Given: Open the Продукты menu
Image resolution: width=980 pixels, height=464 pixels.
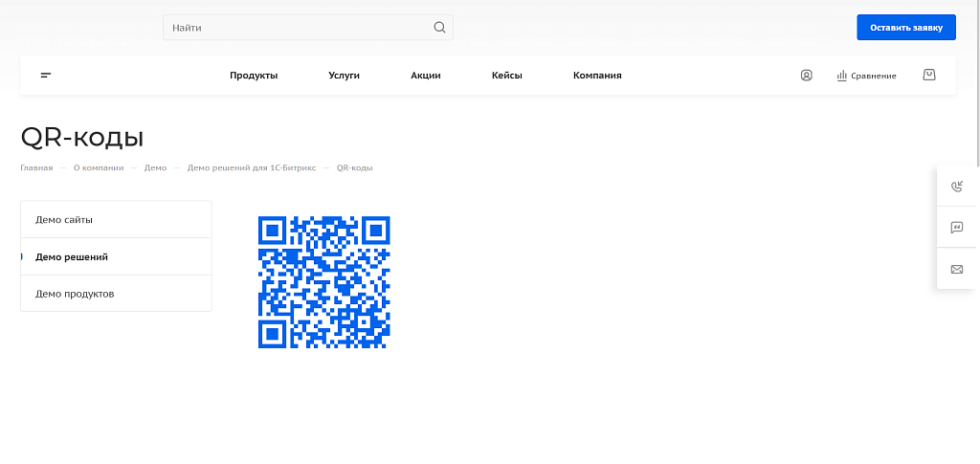Looking at the screenshot, I should (x=254, y=76).
